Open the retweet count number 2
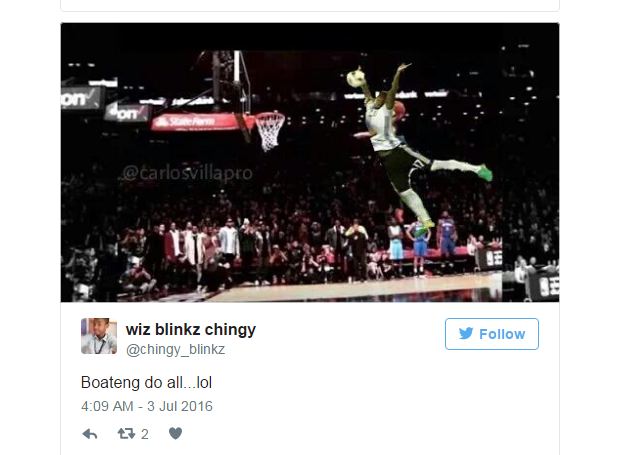This screenshot has height=455, width=627. (x=145, y=434)
